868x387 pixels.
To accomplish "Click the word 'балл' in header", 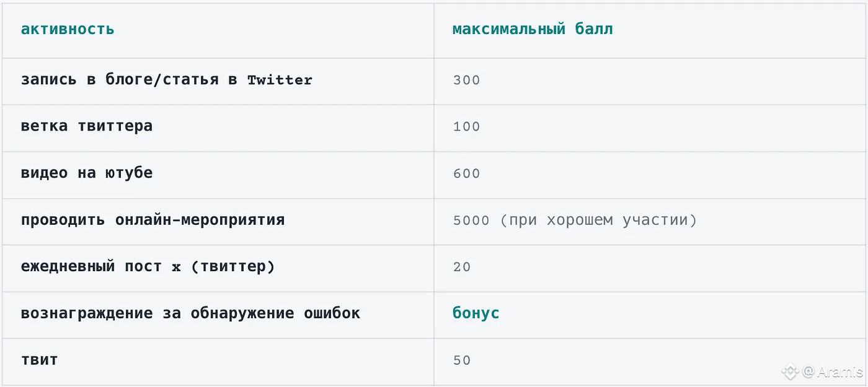I will (x=589, y=29).
